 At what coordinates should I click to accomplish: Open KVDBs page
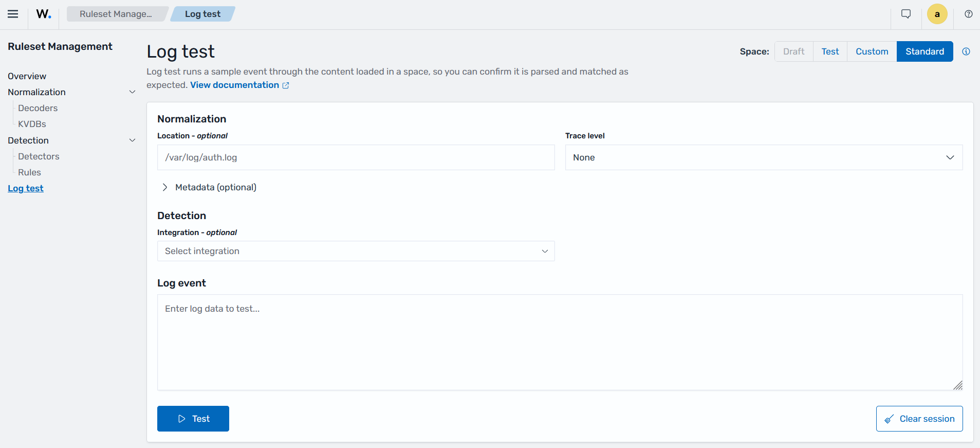tap(32, 124)
